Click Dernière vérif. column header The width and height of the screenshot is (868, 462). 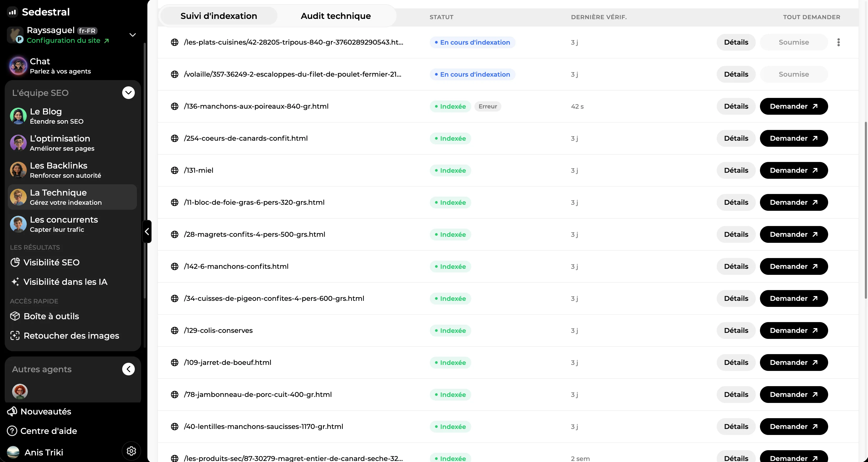pos(599,17)
